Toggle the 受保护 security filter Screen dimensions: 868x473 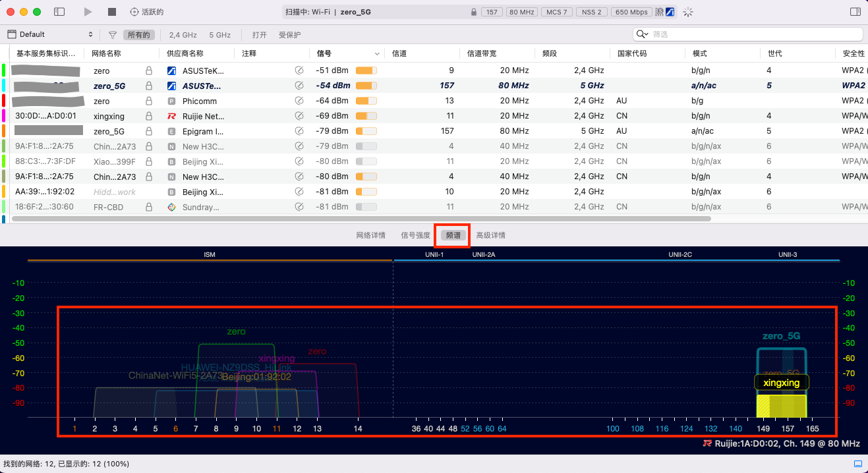(289, 35)
